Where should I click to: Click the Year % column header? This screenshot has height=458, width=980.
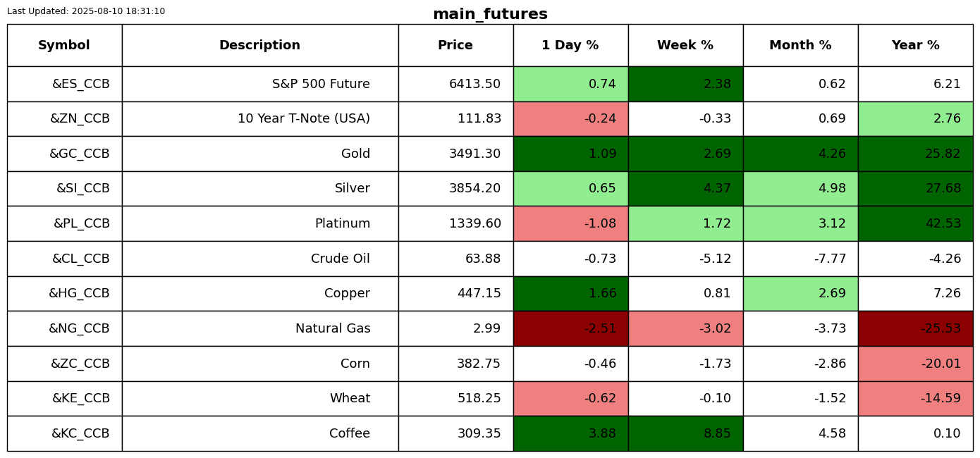[915, 45]
